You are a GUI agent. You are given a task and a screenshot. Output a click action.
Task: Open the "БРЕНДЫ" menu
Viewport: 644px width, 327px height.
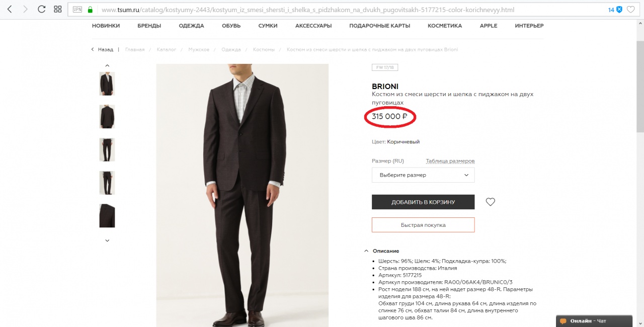point(149,26)
